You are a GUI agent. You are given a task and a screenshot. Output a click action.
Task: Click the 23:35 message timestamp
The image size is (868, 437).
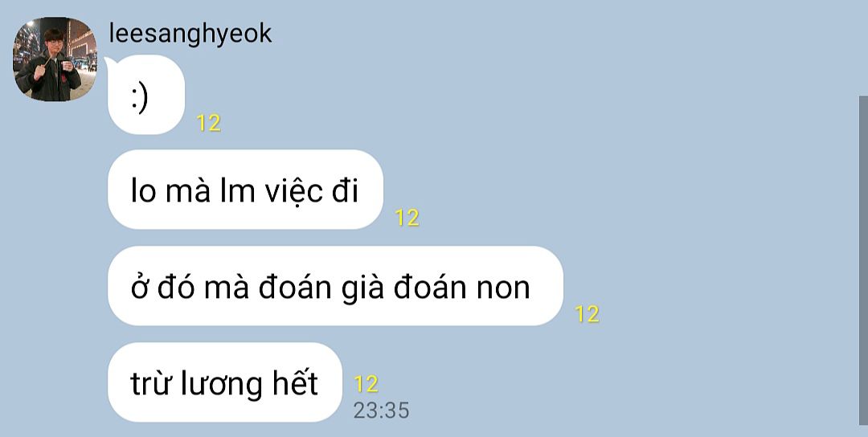(382, 410)
